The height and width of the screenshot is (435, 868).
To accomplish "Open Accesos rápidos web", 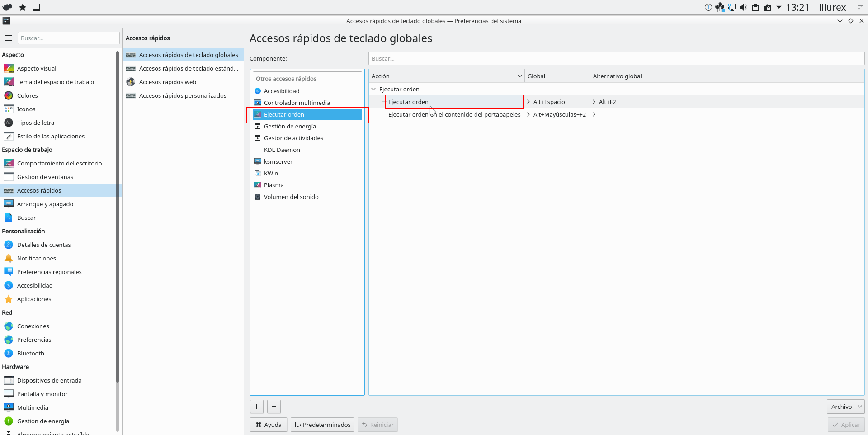I will [x=167, y=82].
